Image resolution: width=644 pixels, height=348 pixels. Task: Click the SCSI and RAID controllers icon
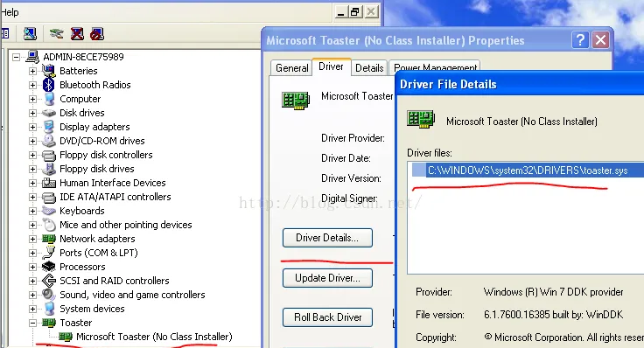[x=49, y=281]
